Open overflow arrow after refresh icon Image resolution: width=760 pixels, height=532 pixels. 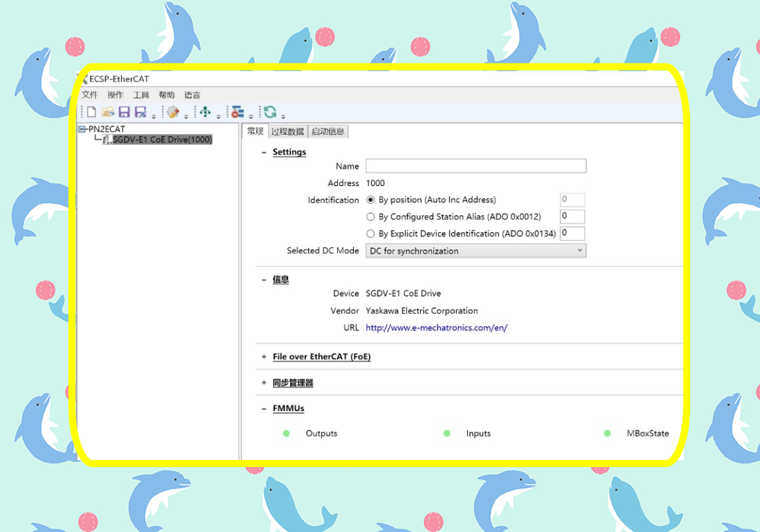pyautogui.click(x=283, y=116)
